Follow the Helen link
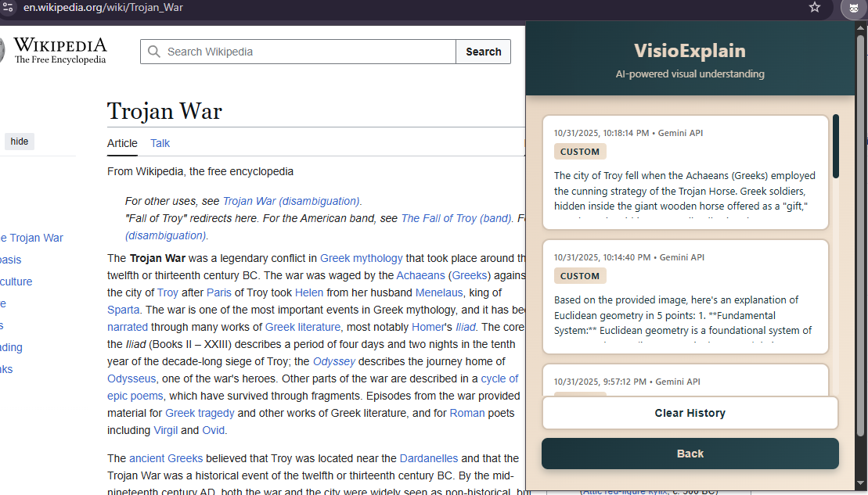Viewport: 868px width, 495px height. 309,292
